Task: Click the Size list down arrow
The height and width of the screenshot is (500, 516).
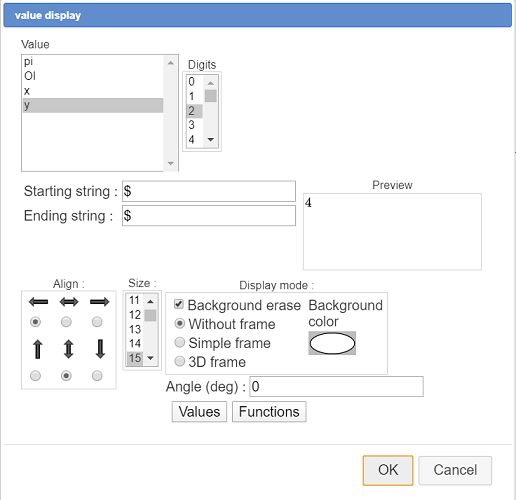Action: tap(150, 358)
